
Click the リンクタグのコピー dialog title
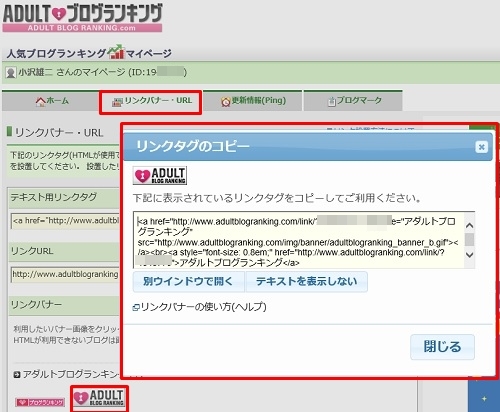[x=193, y=146]
